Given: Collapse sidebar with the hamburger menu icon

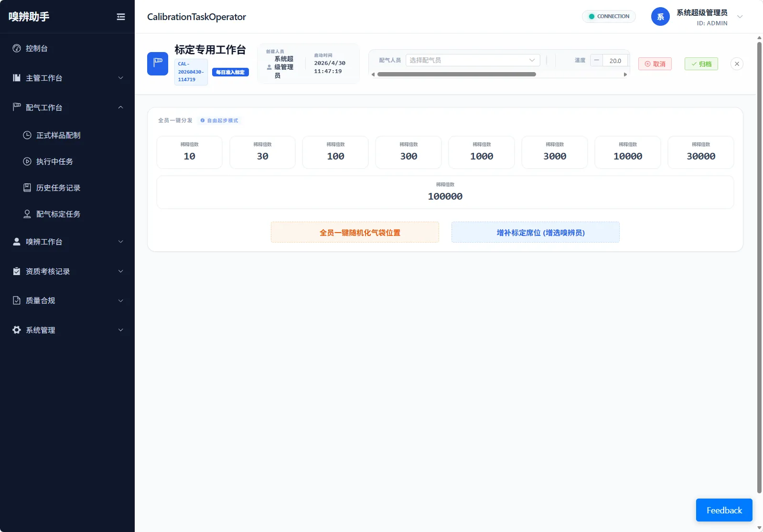Looking at the screenshot, I should [x=121, y=17].
